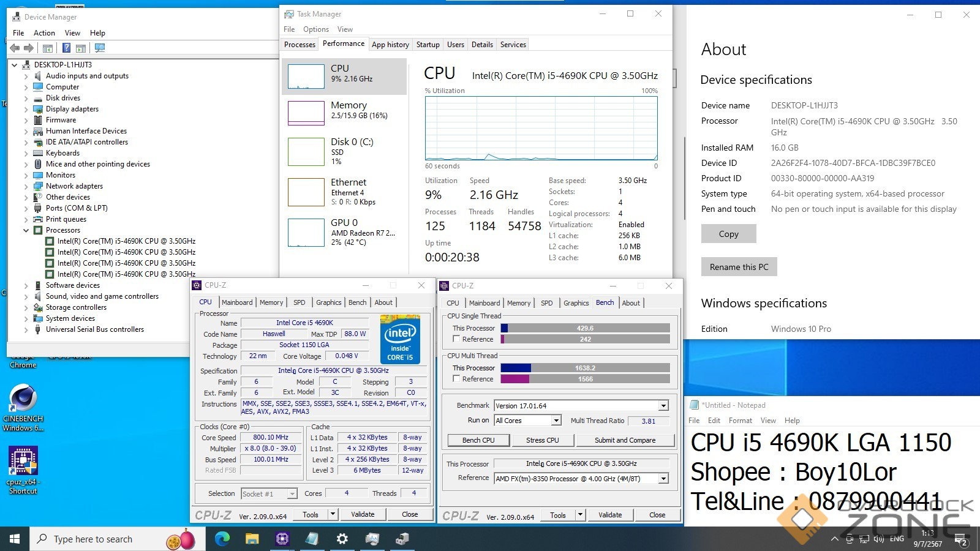Expand Audio inputs and outputs node
Viewport: 980px width, 551px height.
(26, 77)
